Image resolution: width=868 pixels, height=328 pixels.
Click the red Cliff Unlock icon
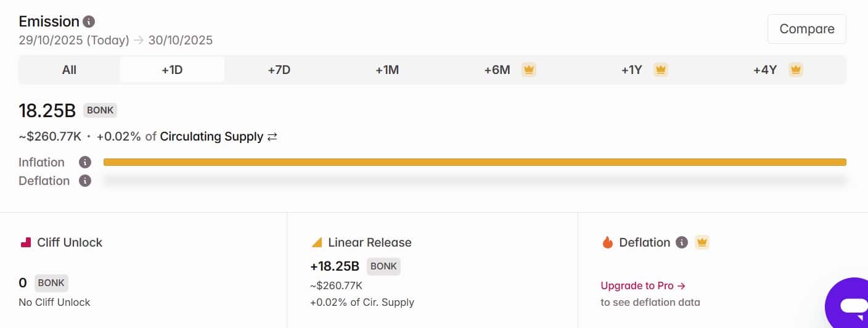coord(26,242)
